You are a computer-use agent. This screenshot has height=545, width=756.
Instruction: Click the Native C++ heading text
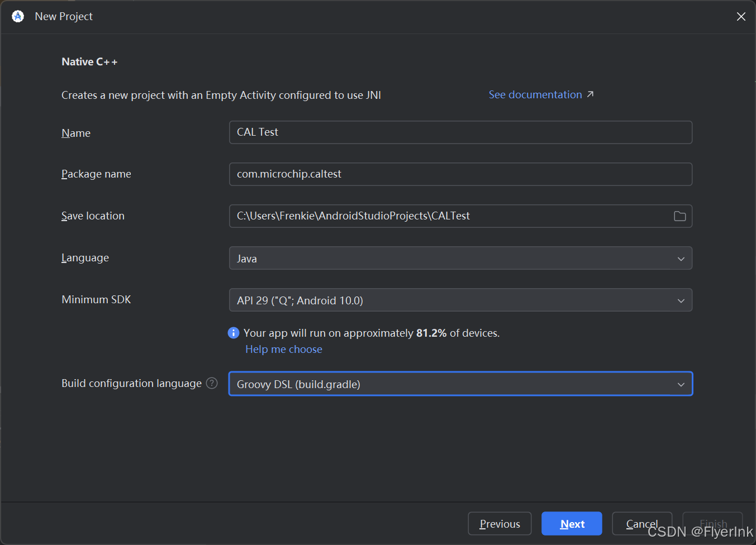coord(89,62)
